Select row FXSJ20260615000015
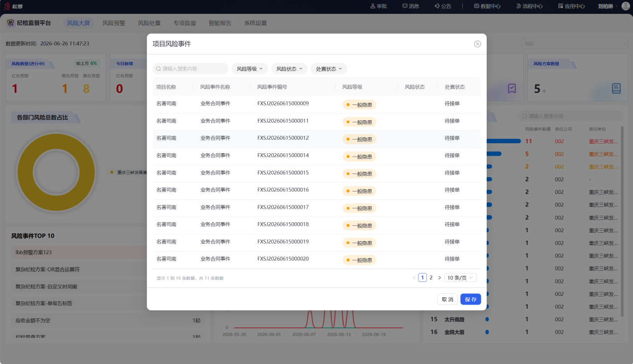Viewport: 633px width, 364px height. point(316,173)
